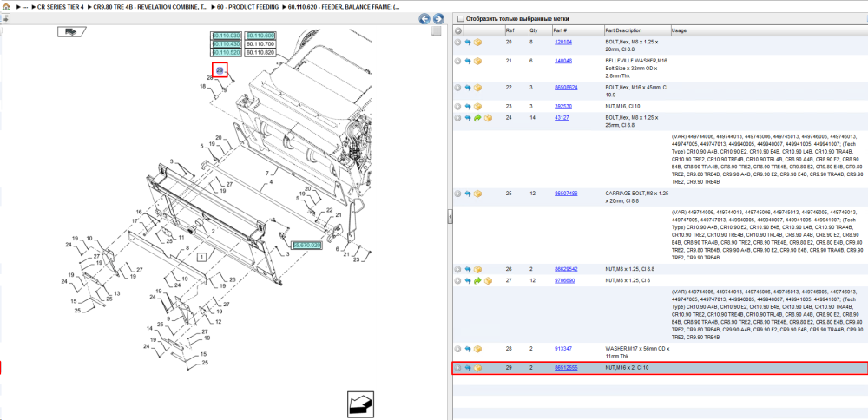Open 'CR9.80 TRE 4B - REVELATION COMBINE' breadcrumb
This screenshot has width=868, height=420.
pos(150,7)
